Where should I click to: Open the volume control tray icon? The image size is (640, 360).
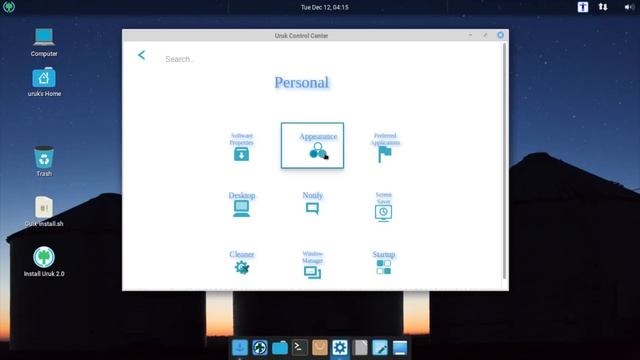pyautogui.click(x=629, y=7)
